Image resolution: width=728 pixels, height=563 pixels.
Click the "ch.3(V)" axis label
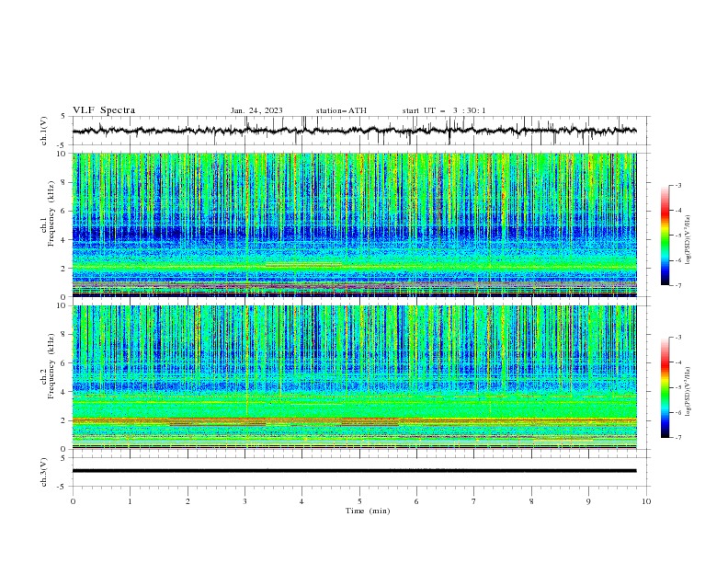44,472
